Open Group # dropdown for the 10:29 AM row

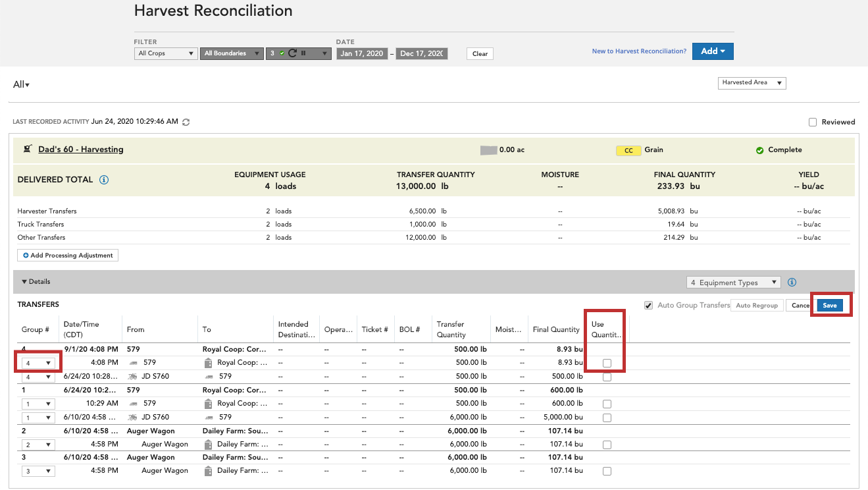point(38,404)
